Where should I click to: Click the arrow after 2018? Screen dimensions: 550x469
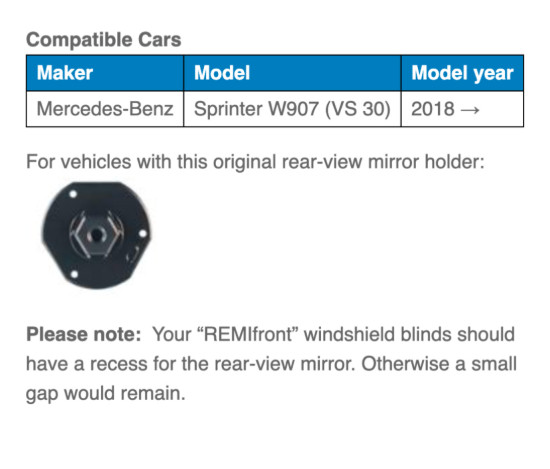[470, 110]
